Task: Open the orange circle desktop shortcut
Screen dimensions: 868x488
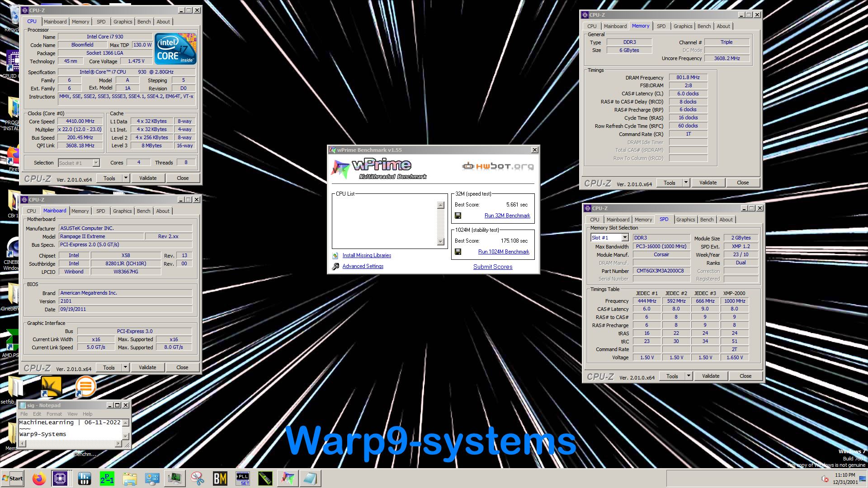Action: pos(85,387)
